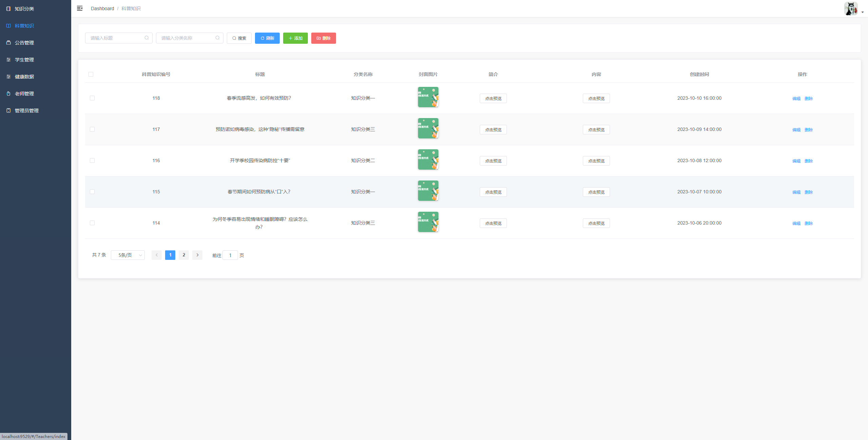
Task: Preview the 内容 for row 116
Action: pyautogui.click(x=596, y=161)
